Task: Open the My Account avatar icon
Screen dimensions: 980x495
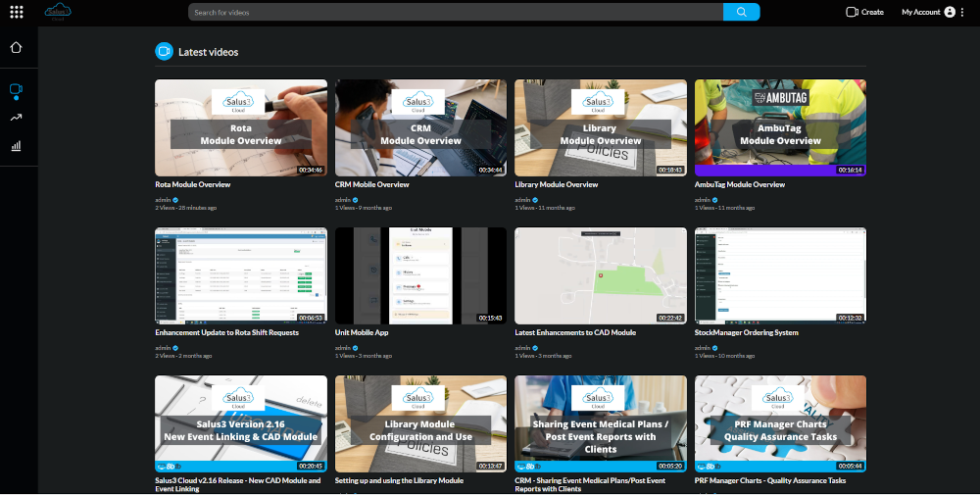Action: 950,12
